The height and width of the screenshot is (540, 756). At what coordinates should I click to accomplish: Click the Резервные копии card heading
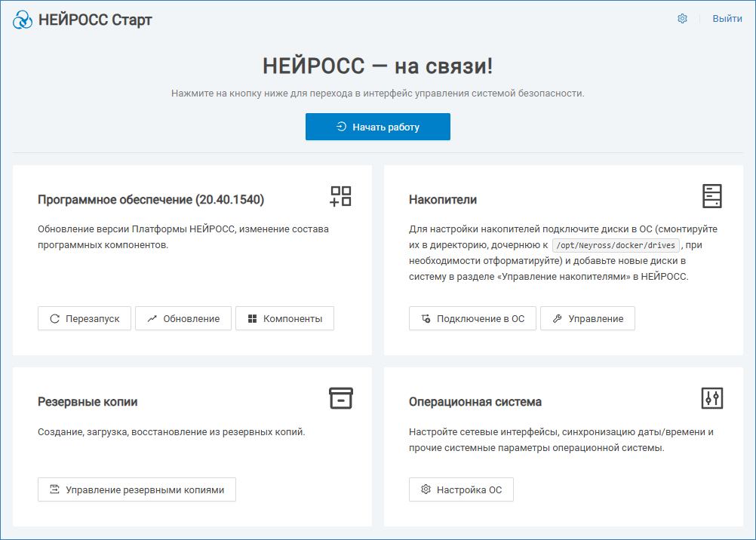tap(88, 402)
